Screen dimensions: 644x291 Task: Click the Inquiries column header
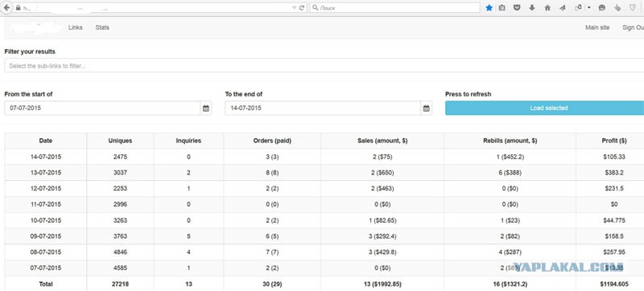tap(188, 141)
